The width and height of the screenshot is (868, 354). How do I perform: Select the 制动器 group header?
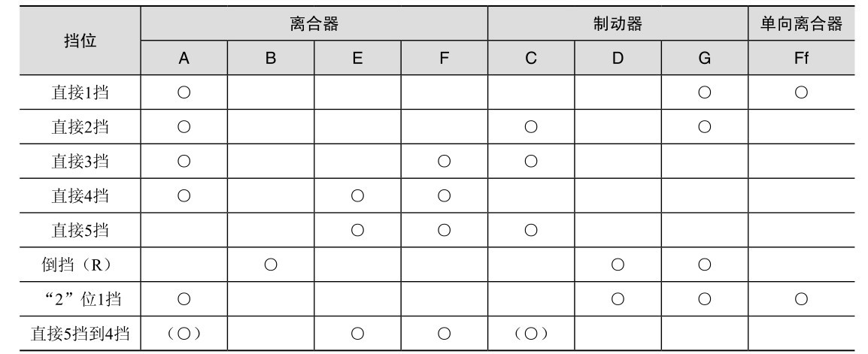[x=618, y=23]
